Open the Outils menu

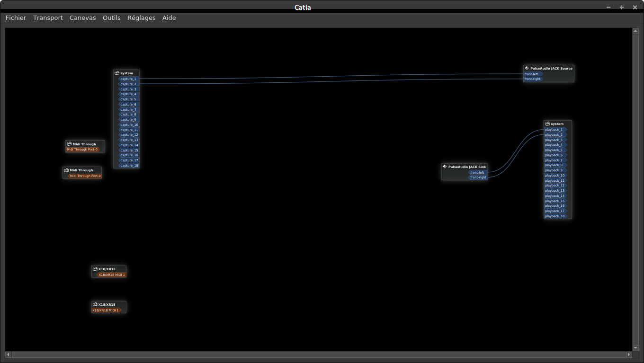point(111,18)
